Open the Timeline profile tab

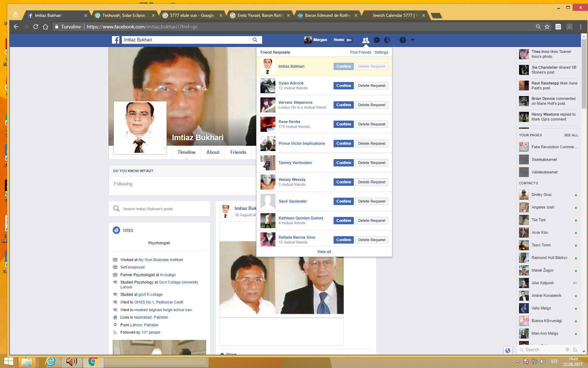click(x=187, y=152)
